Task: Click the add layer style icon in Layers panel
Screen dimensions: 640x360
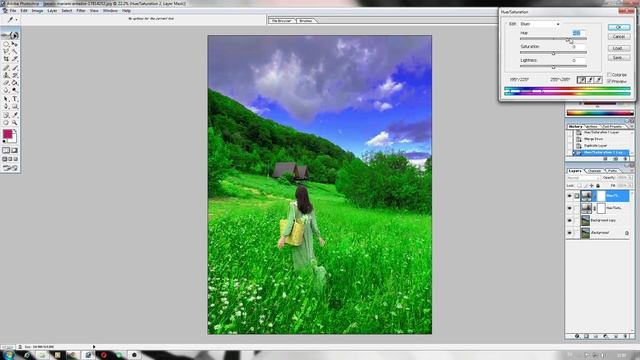Action: (577, 336)
